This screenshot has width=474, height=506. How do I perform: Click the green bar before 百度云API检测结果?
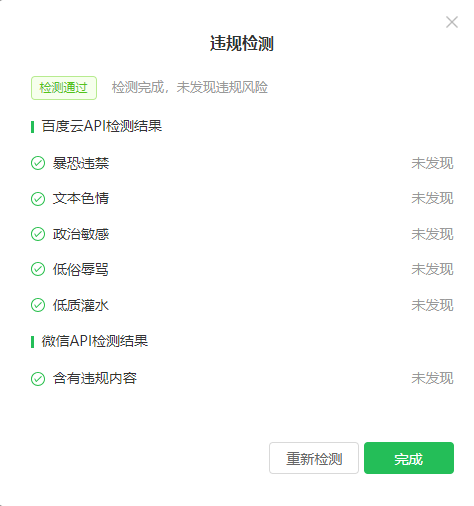tap(32, 127)
